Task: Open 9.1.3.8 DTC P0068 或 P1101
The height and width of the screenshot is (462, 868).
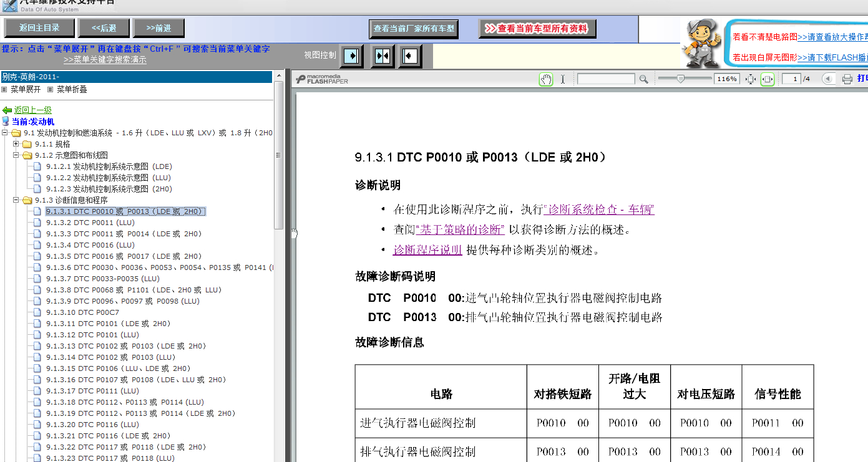Action: [x=134, y=290]
